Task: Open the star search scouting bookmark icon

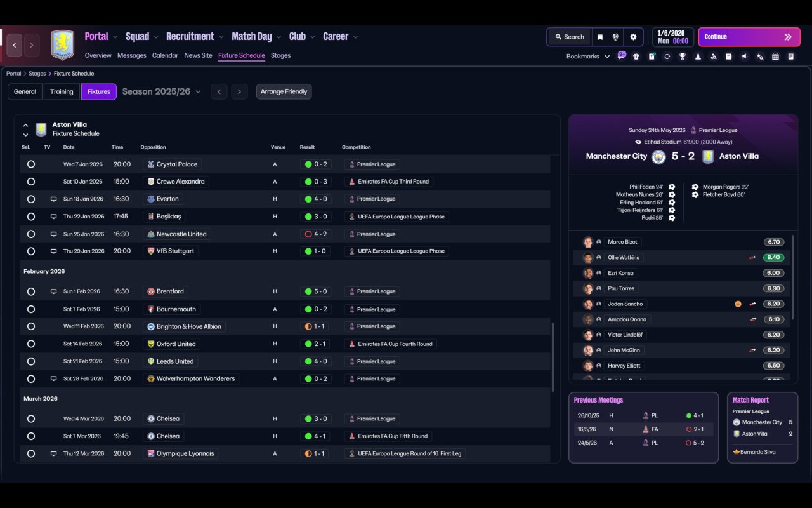Action: [760, 57]
